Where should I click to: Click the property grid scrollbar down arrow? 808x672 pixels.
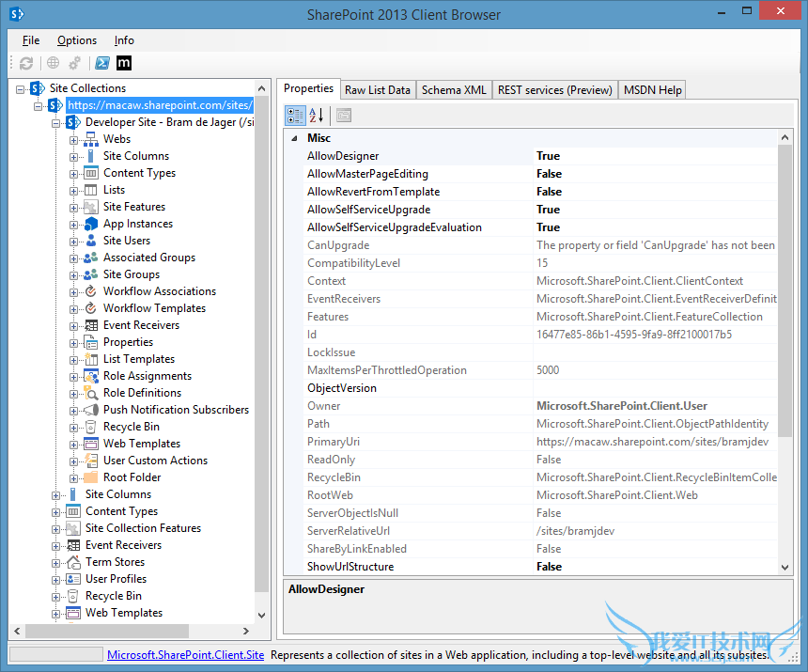click(x=785, y=568)
